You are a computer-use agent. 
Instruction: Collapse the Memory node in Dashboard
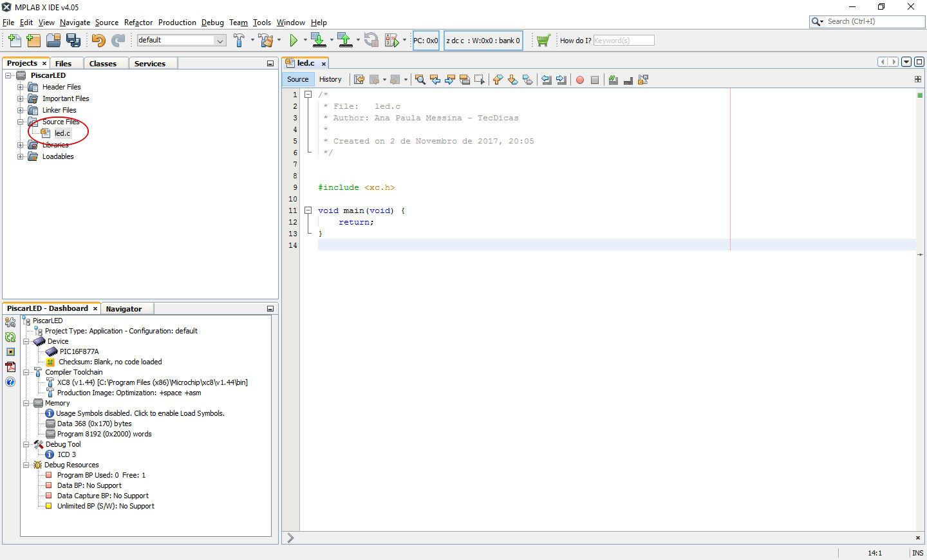tap(26, 403)
